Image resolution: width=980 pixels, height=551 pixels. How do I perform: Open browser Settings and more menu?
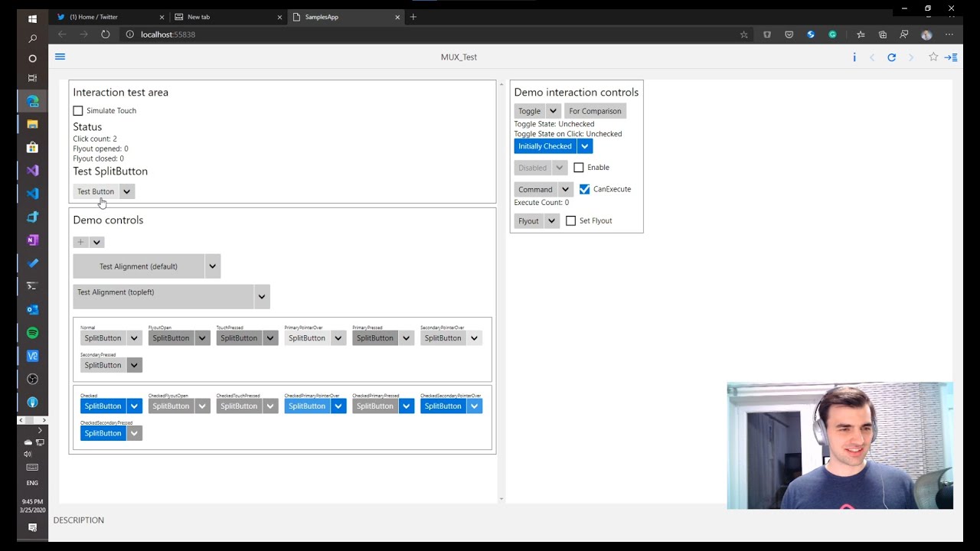(x=949, y=34)
